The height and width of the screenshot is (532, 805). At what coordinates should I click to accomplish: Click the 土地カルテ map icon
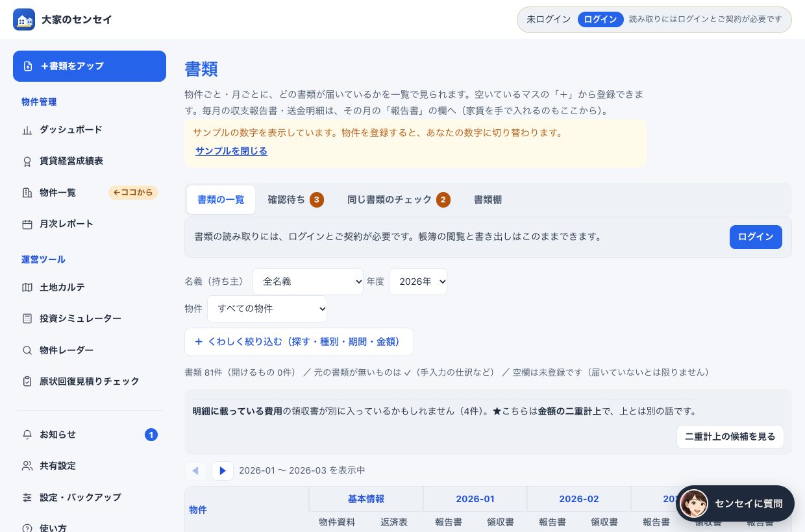(x=27, y=287)
